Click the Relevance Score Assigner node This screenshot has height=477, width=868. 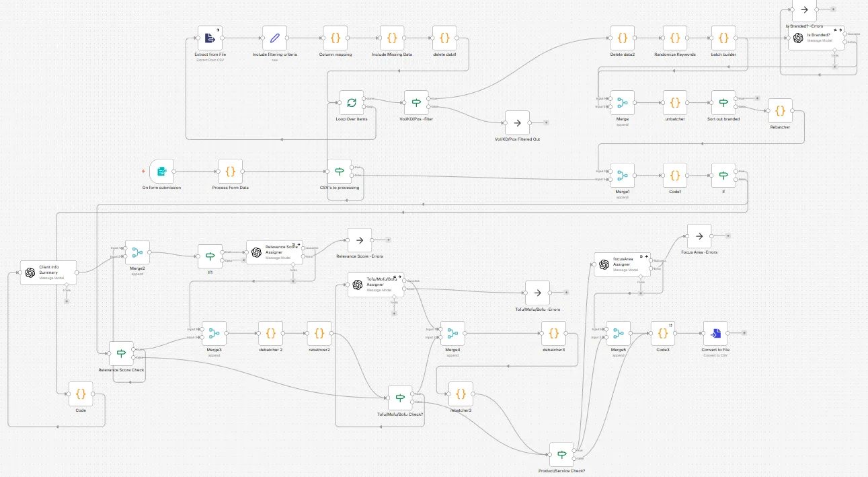(x=274, y=252)
